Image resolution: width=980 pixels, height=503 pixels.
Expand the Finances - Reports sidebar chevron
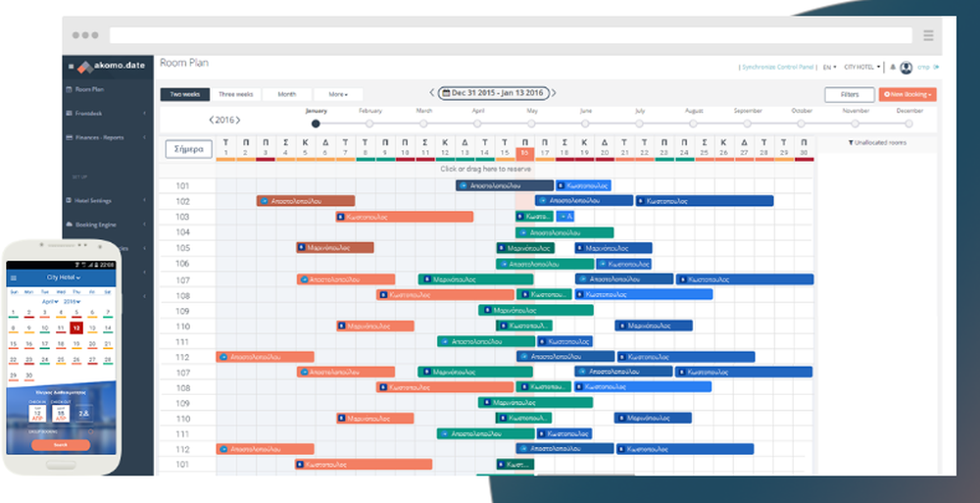coord(144,137)
